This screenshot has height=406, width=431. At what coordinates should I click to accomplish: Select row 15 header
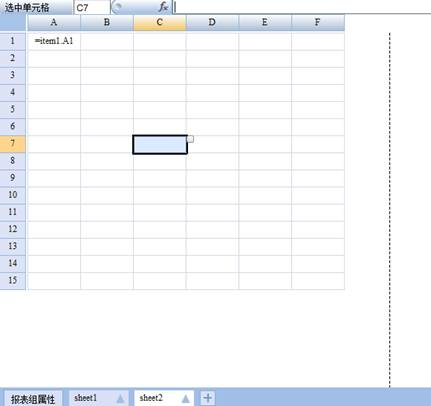point(12,280)
